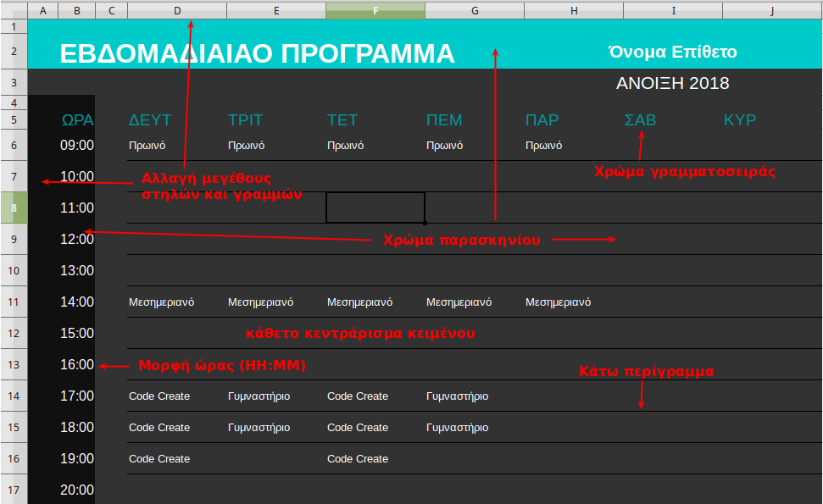This screenshot has height=504, width=823.
Task: Select column F header
Action: (x=375, y=10)
